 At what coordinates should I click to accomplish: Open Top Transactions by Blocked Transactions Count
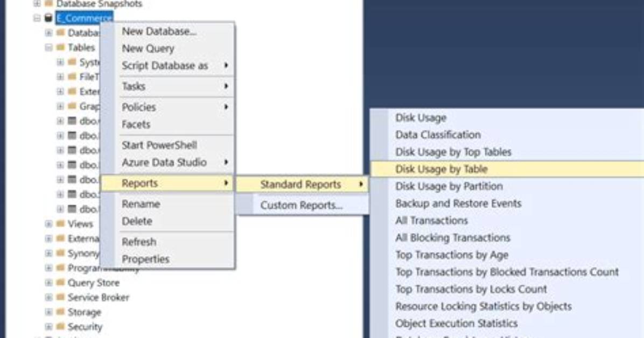point(507,272)
